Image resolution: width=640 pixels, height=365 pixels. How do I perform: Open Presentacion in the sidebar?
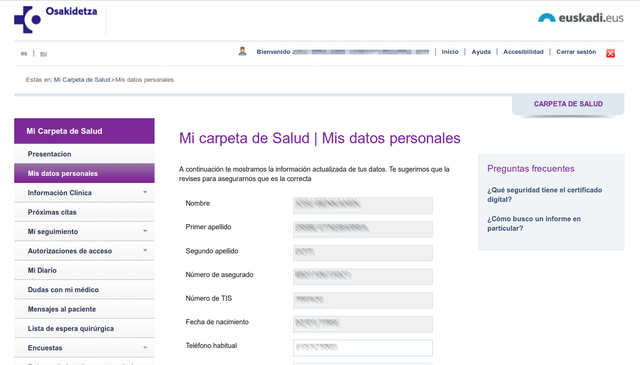(x=84, y=154)
